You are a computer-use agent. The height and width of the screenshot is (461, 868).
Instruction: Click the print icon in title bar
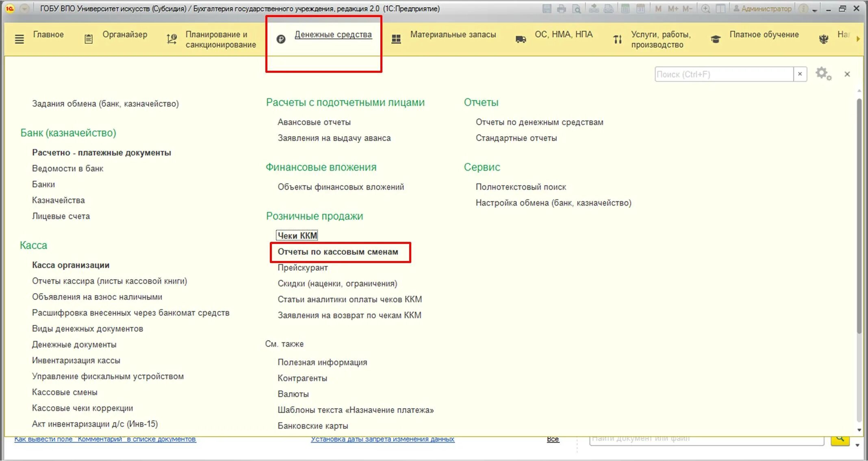click(x=561, y=9)
